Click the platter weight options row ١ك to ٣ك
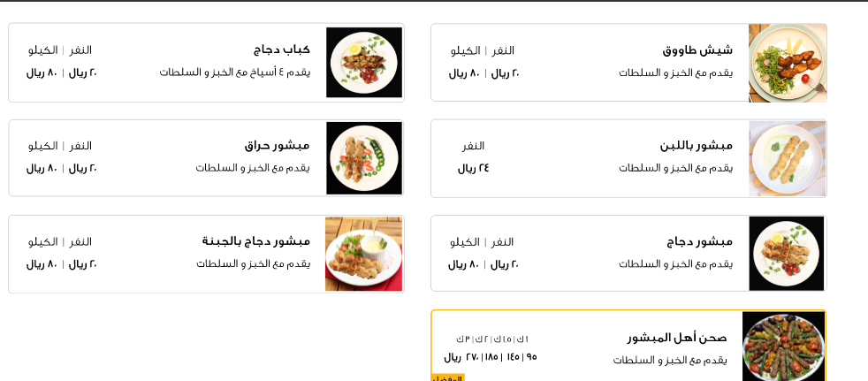The image size is (868, 381). (492, 339)
